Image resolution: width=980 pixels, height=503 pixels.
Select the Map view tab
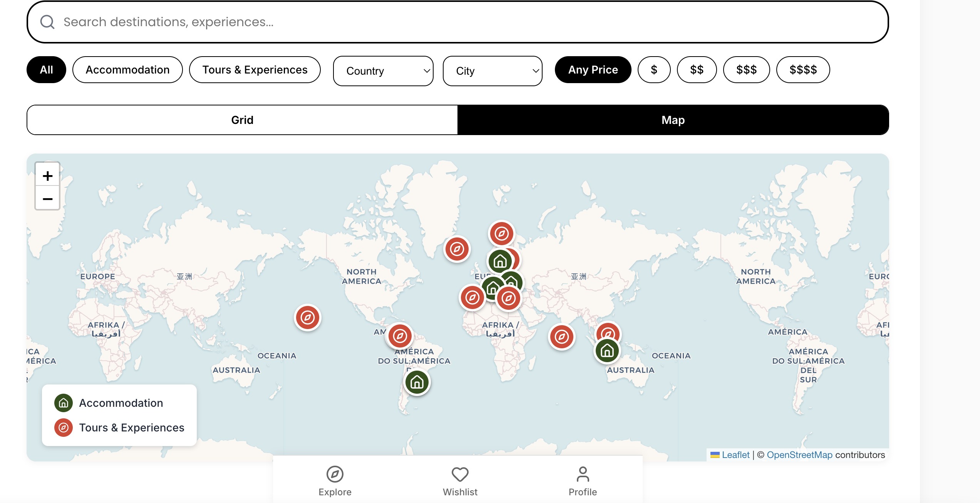click(x=673, y=120)
